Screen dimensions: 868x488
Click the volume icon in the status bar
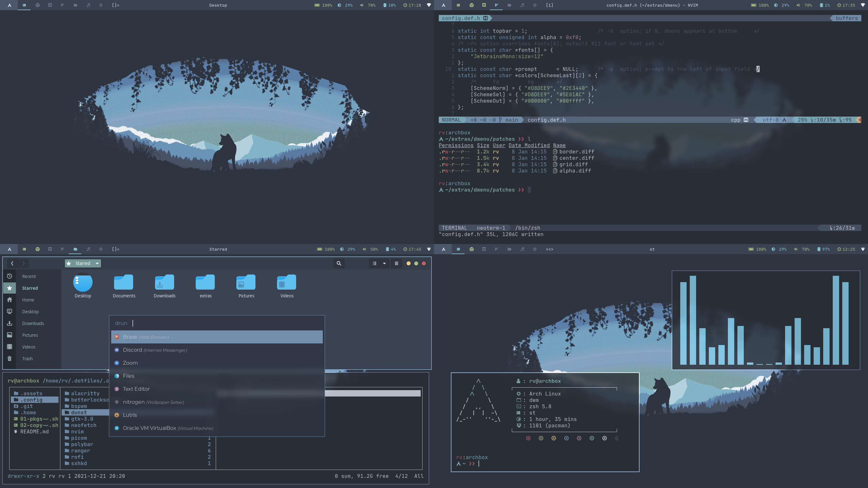pos(362,5)
